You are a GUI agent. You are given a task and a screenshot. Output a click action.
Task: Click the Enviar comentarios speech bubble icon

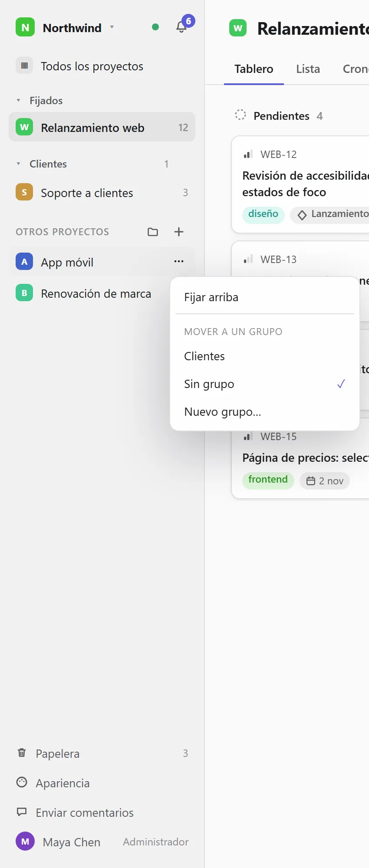22,812
